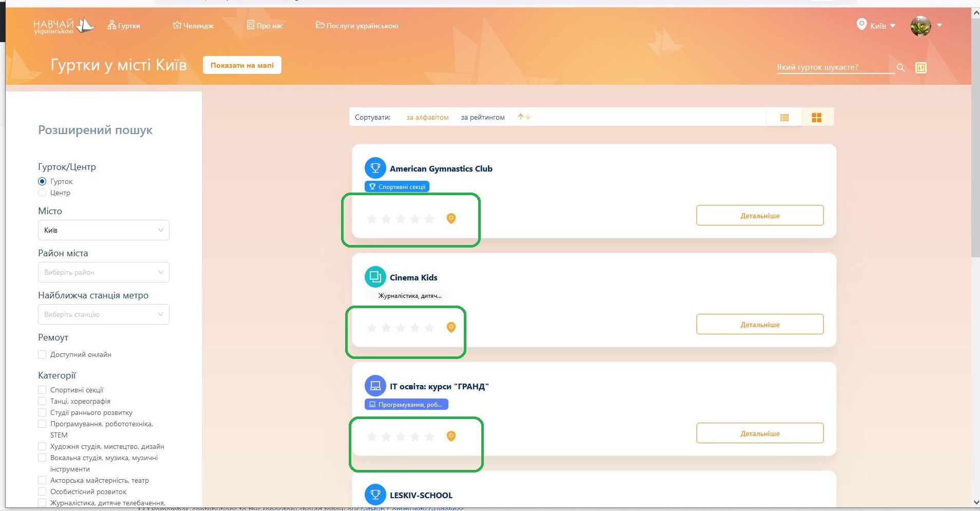Click the scrollbar down arrow
The width and height of the screenshot is (980, 511).
pos(975,502)
